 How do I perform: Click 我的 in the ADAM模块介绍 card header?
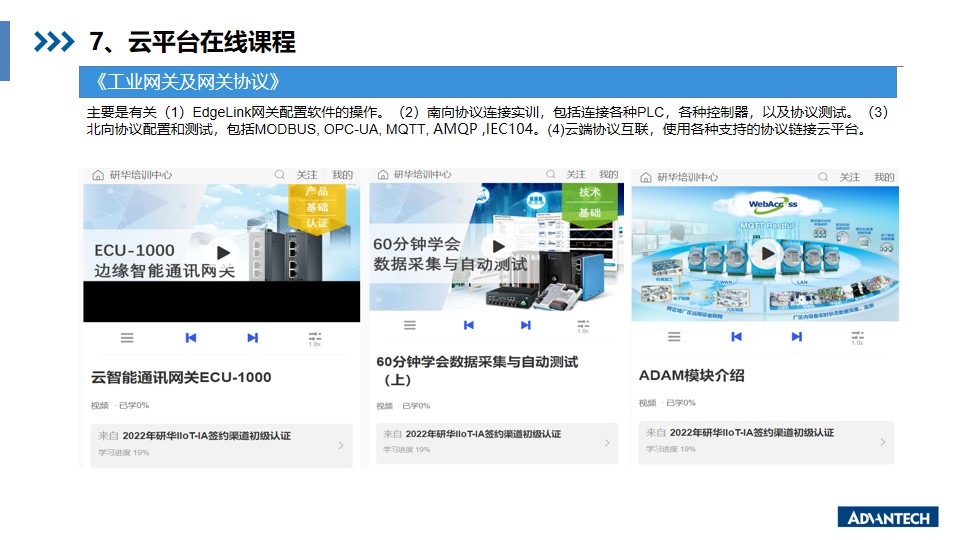point(884,177)
